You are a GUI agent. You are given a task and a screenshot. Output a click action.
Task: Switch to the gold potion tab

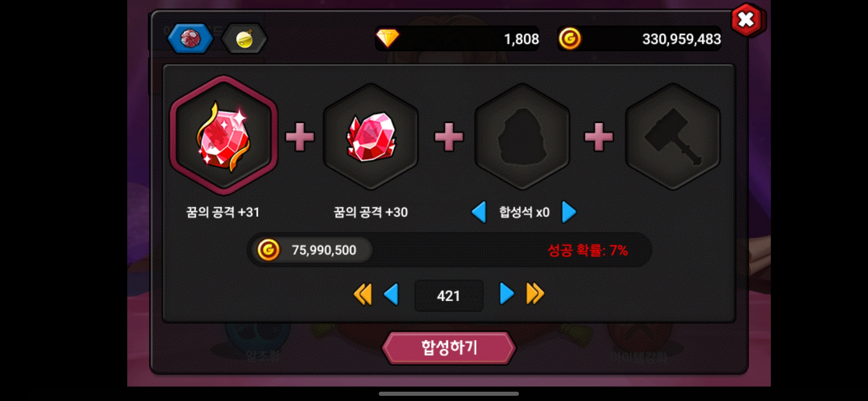[x=244, y=39]
